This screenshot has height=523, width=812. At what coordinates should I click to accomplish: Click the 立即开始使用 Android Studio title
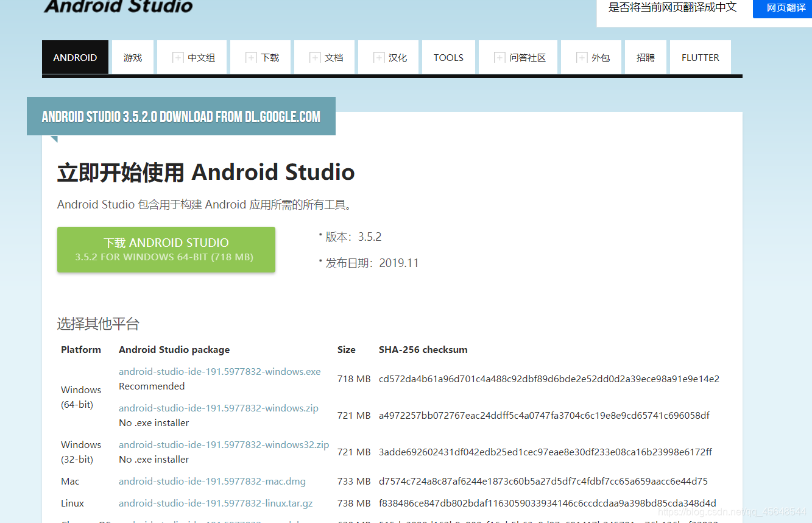206,173
